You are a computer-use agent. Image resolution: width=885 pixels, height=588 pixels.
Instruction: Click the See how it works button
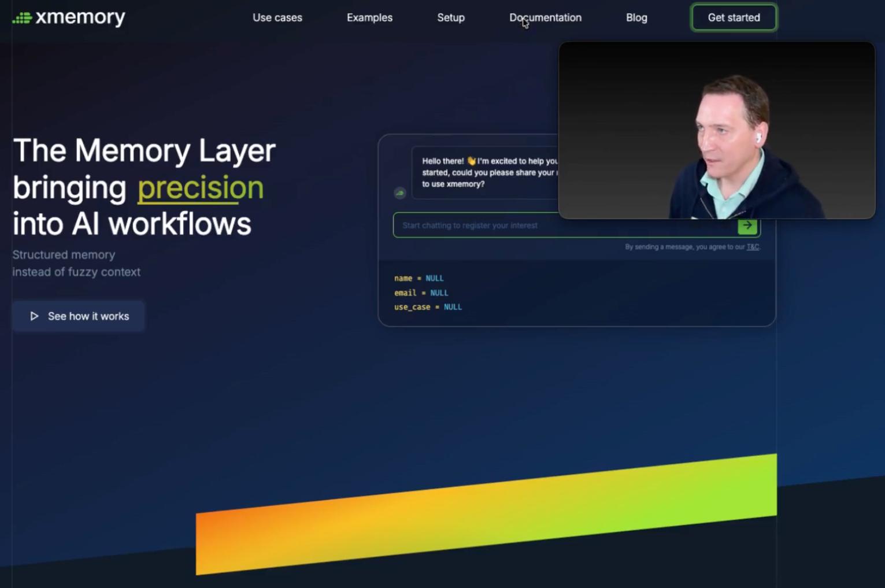tap(78, 316)
